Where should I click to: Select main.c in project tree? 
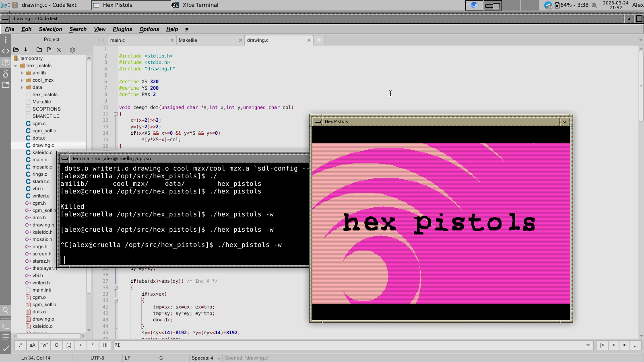[x=39, y=160]
